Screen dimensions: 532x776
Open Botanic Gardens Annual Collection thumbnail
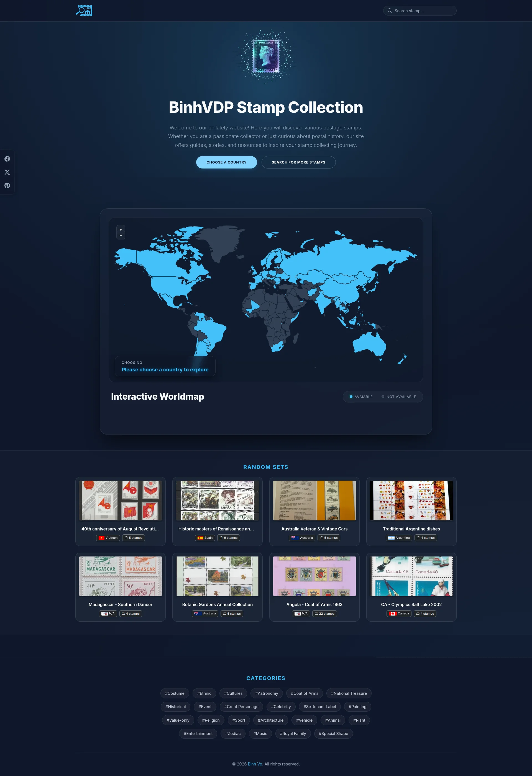pyautogui.click(x=217, y=576)
